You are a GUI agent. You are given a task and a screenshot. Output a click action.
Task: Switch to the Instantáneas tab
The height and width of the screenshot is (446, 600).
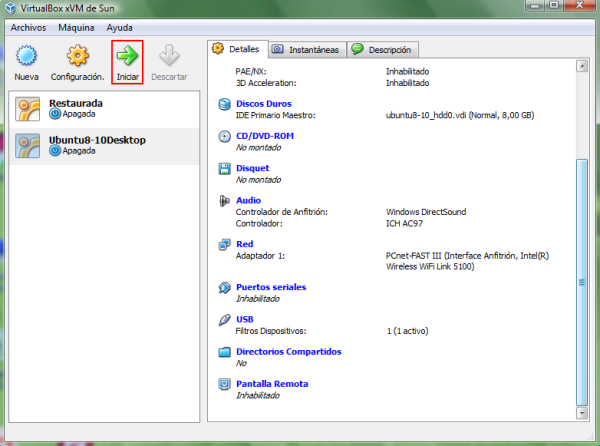pos(305,49)
